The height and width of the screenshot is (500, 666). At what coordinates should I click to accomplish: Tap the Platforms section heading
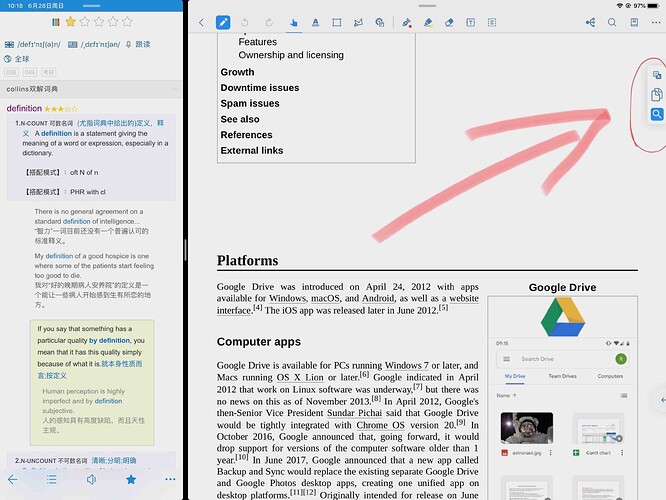(247, 260)
